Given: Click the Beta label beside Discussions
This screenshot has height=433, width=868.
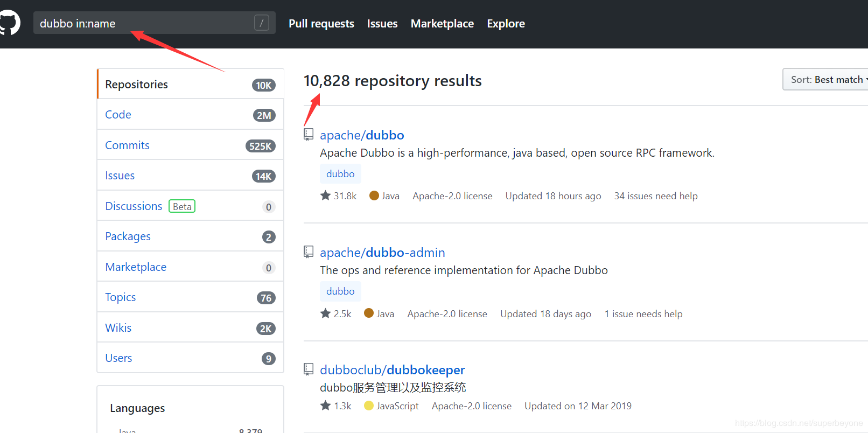Looking at the screenshot, I should click(x=182, y=206).
